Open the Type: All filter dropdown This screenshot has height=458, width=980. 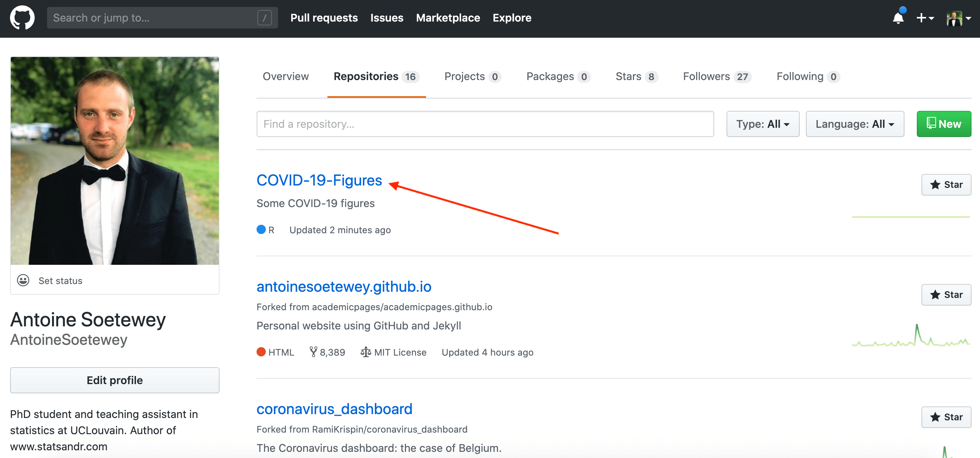click(x=762, y=124)
